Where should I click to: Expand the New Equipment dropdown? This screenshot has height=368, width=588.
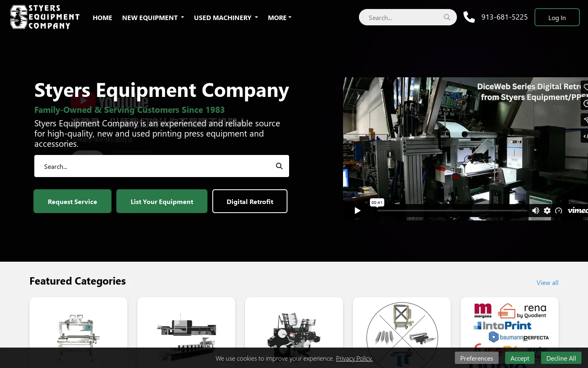153,18
